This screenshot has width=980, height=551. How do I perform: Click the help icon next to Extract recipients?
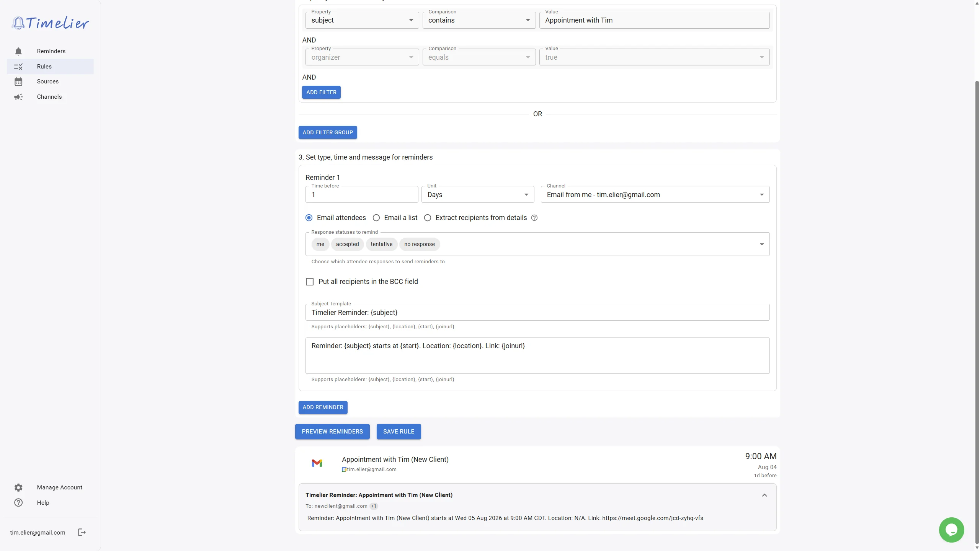534,218
